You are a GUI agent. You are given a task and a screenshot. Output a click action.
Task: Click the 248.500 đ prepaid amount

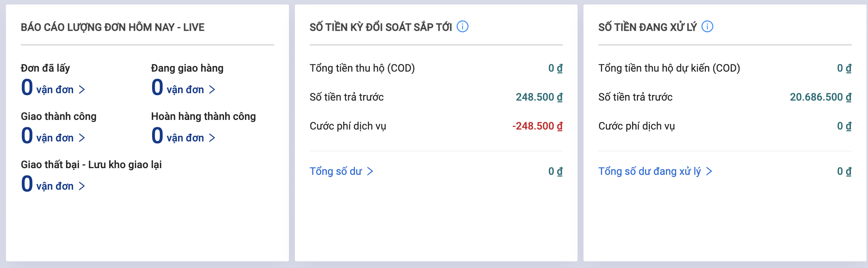coord(540,97)
